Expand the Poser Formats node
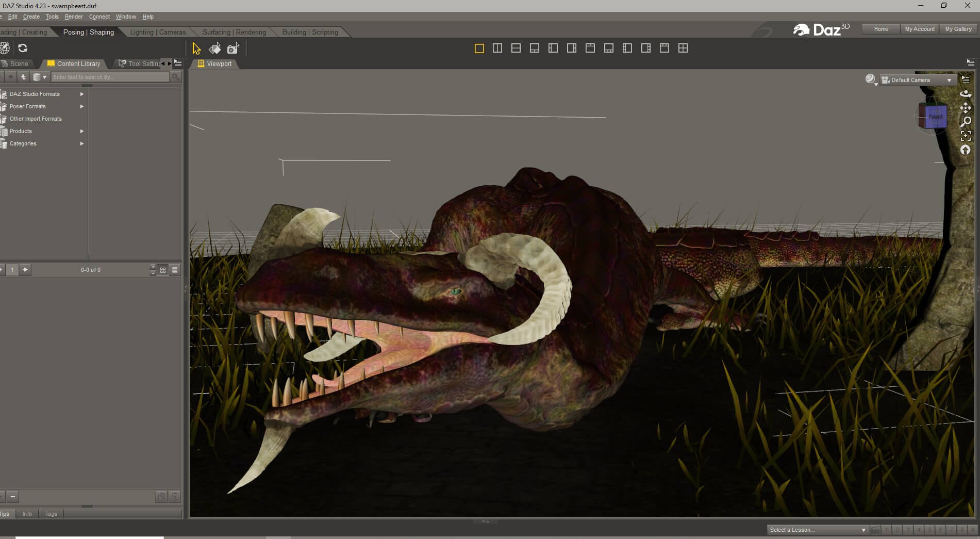 [x=82, y=106]
